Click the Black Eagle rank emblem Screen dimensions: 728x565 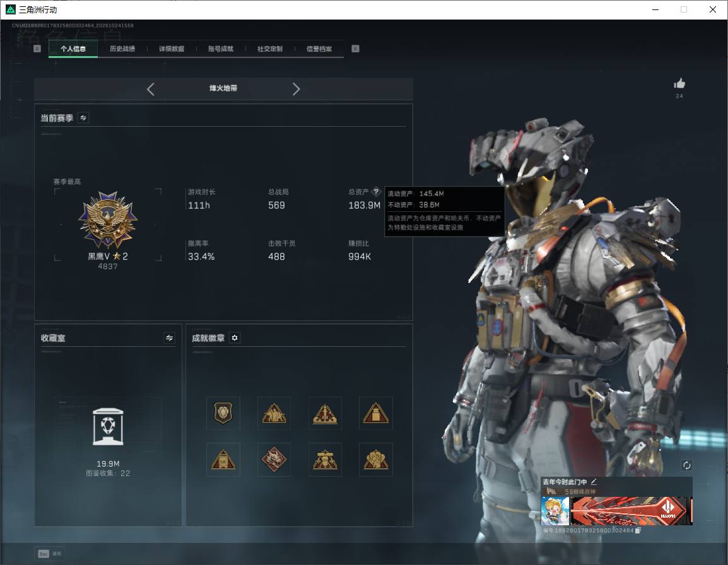(108, 220)
